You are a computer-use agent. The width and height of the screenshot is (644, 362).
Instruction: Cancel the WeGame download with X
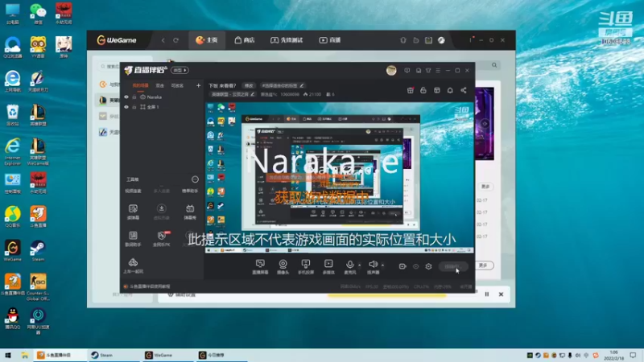pos(501,294)
